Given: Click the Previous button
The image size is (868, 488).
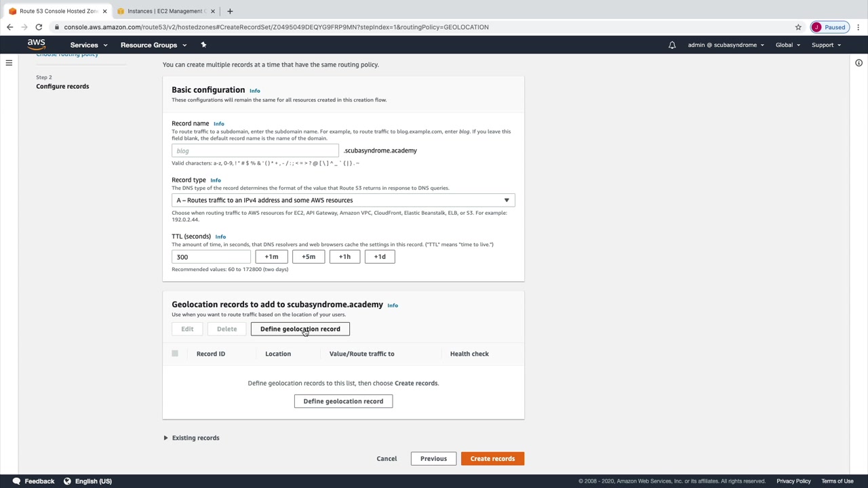Looking at the screenshot, I should (x=433, y=459).
